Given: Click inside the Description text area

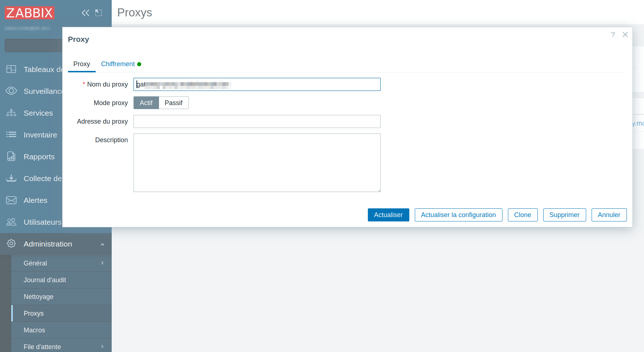Looking at the screenshot, I should [257, 163].
